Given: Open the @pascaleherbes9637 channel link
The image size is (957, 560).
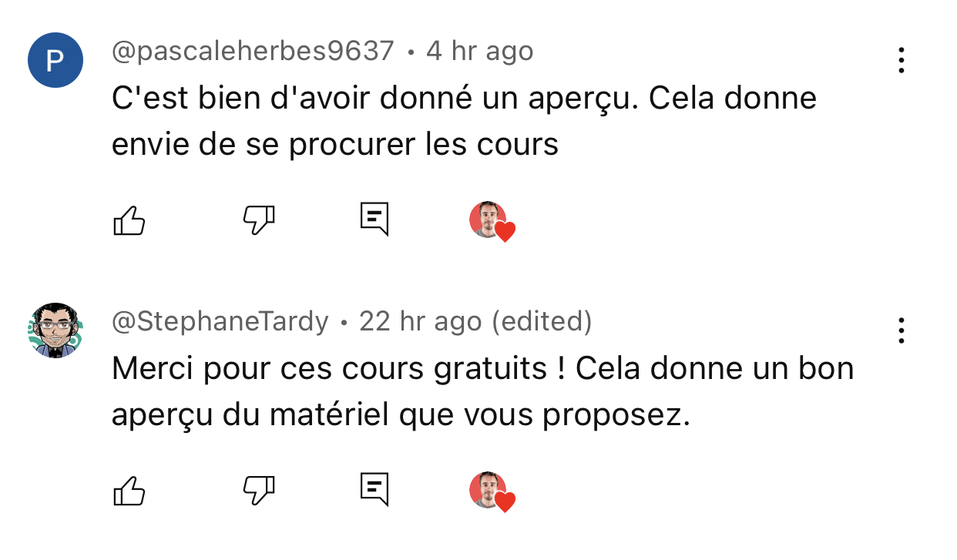Looking at the screenshot, I should [253, 52].
